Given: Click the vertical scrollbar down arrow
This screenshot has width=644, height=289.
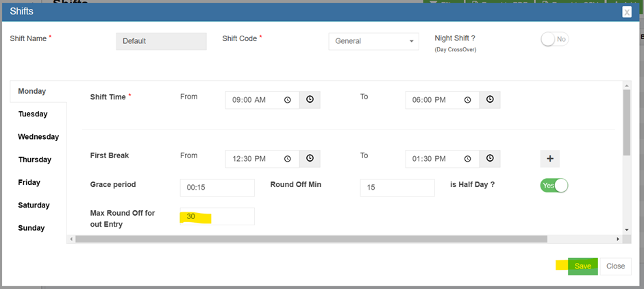Looking at the screenshot, I should coord(626,229).
